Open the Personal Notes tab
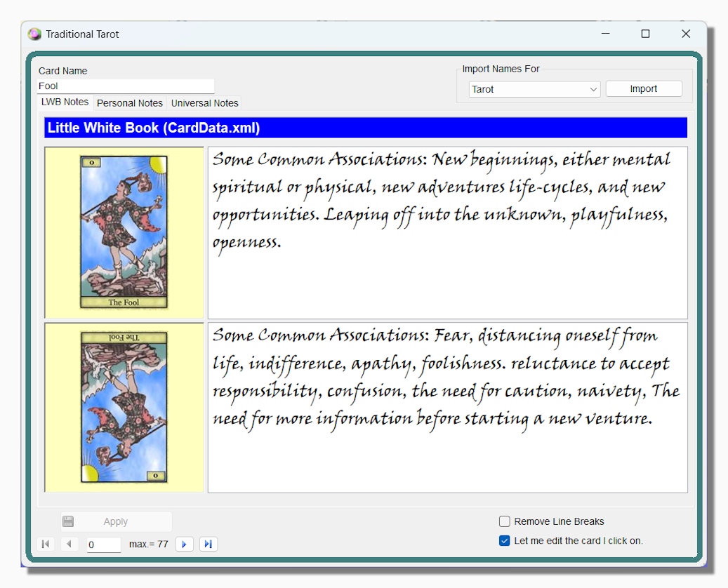 (130, 103)
